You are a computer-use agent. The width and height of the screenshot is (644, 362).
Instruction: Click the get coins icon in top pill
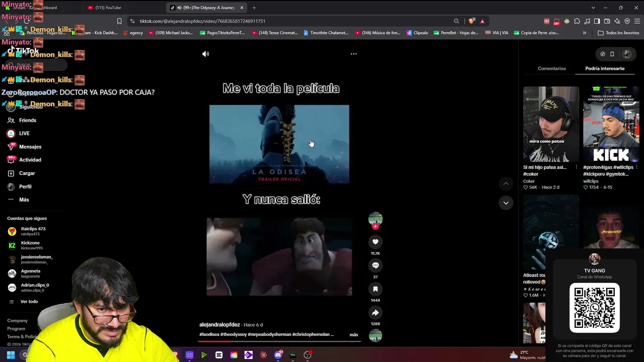pyautogui.click(x=603, y=54)
